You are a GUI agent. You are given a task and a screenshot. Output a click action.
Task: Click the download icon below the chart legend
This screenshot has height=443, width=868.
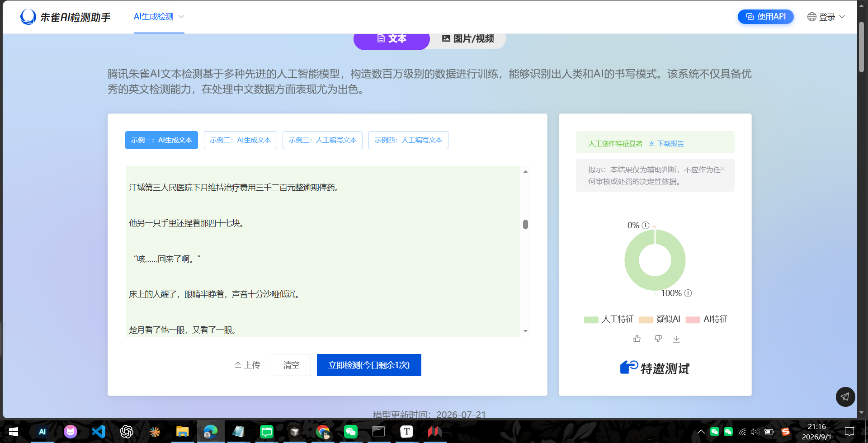coord(676,339)
